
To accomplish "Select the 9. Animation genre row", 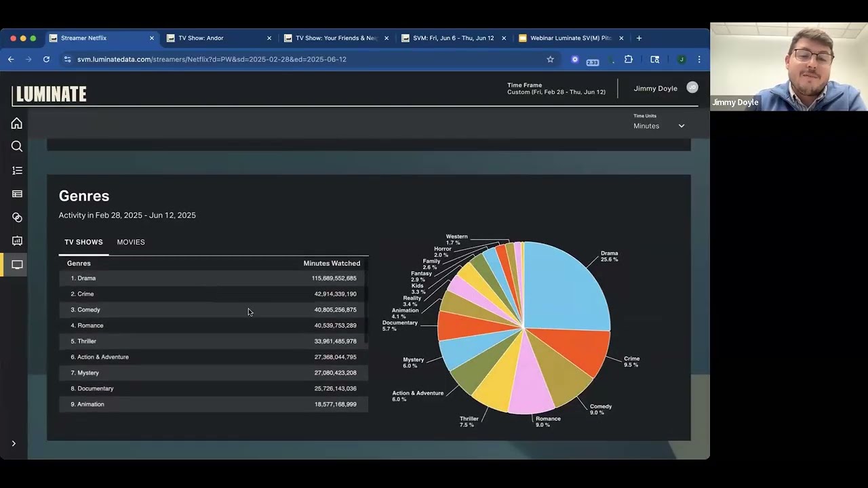I will (214, 404).
